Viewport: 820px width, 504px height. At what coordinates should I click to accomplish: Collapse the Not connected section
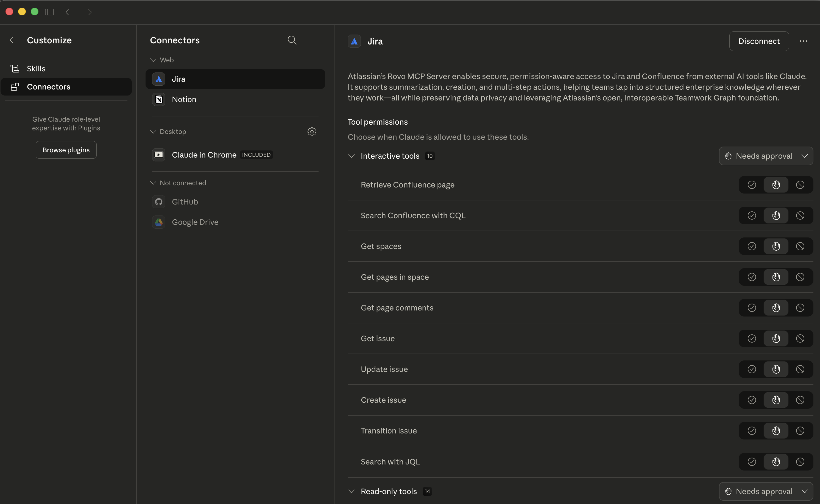pos(154,183)
